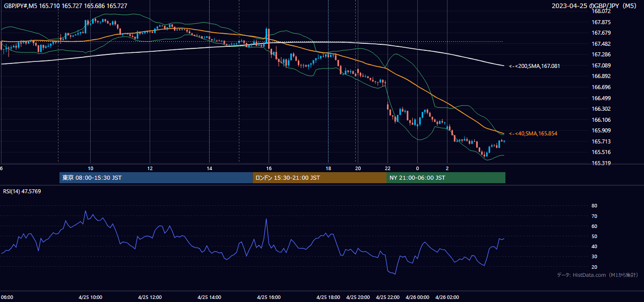Viewport: 644px width, 302px height.
Task: Click price level 166.106 on the axis
Action: coord(601,120)
